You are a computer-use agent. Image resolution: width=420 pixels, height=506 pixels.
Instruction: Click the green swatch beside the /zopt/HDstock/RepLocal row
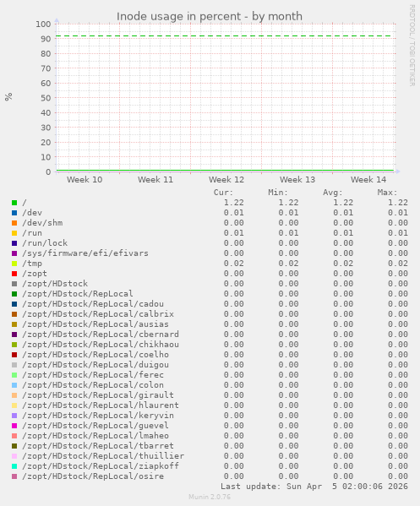pos(14,294)
